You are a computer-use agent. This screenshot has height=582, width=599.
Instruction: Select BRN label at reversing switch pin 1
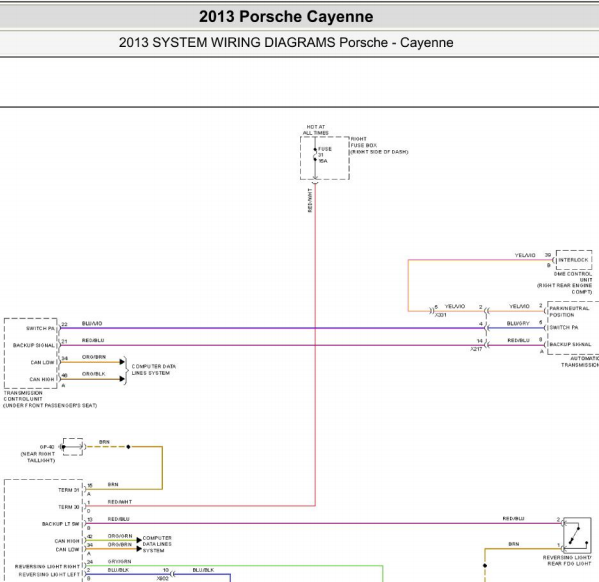tap(513, 544)
